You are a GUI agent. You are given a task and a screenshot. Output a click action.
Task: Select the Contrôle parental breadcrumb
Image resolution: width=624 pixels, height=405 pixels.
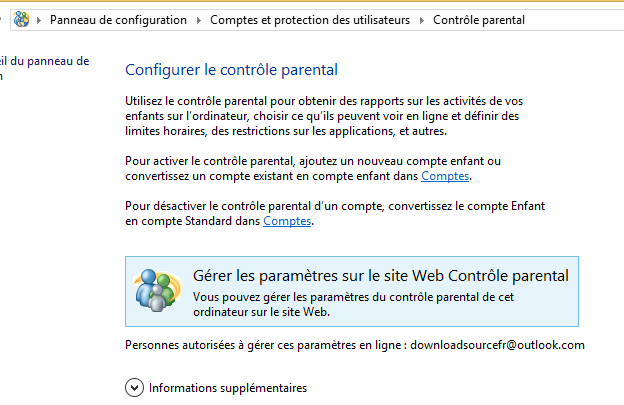pyautogui.click(x=479, y=20)
